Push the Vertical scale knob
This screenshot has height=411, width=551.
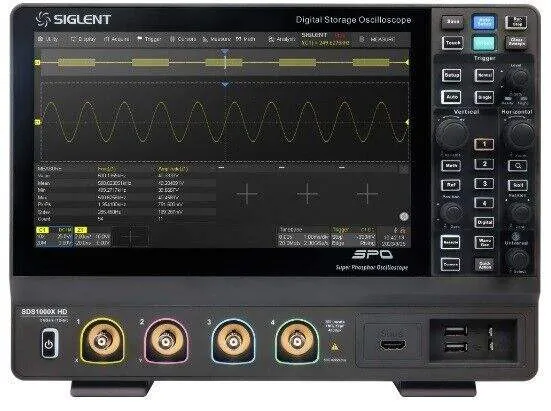click(x=453, y=133)
